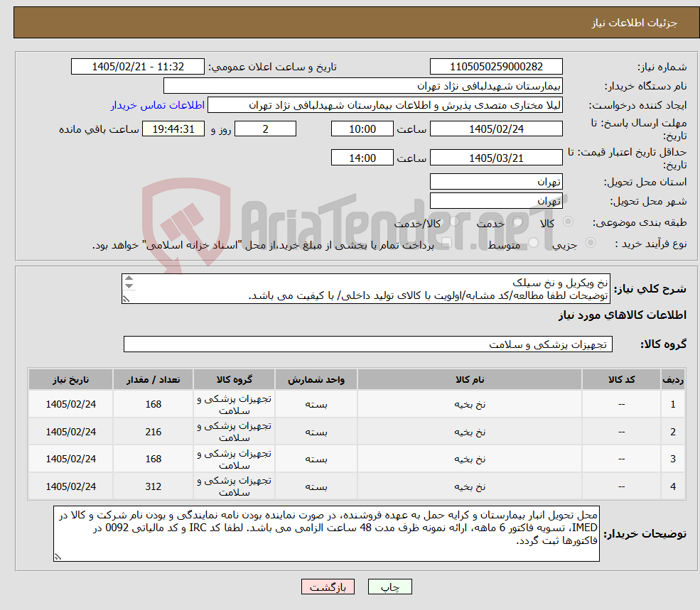Click price validity date 1405/03/21 field
This screenshot has height=610, width=700.
coord(496,158)
